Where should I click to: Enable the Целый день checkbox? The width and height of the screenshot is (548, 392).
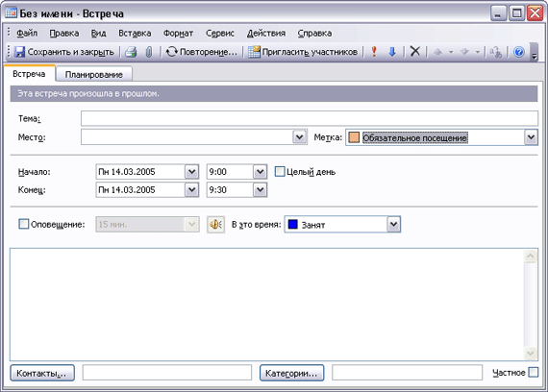click(280, 172)
